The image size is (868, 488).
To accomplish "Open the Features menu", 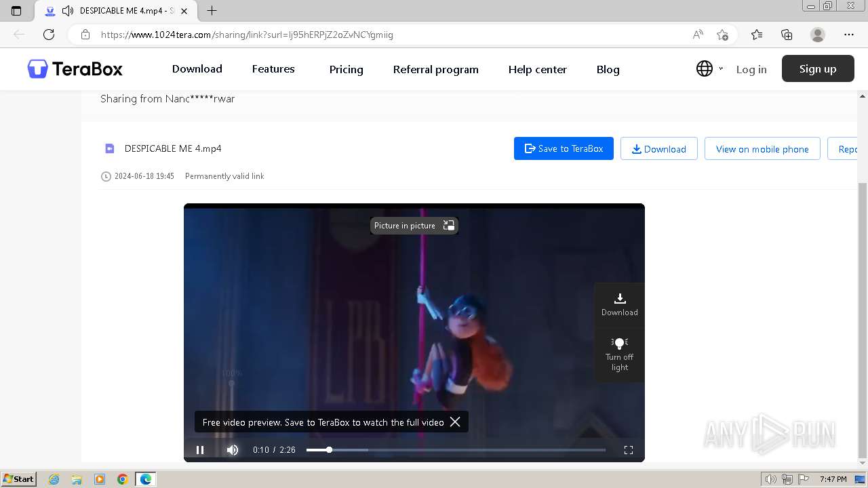I will tap(273, 68).
